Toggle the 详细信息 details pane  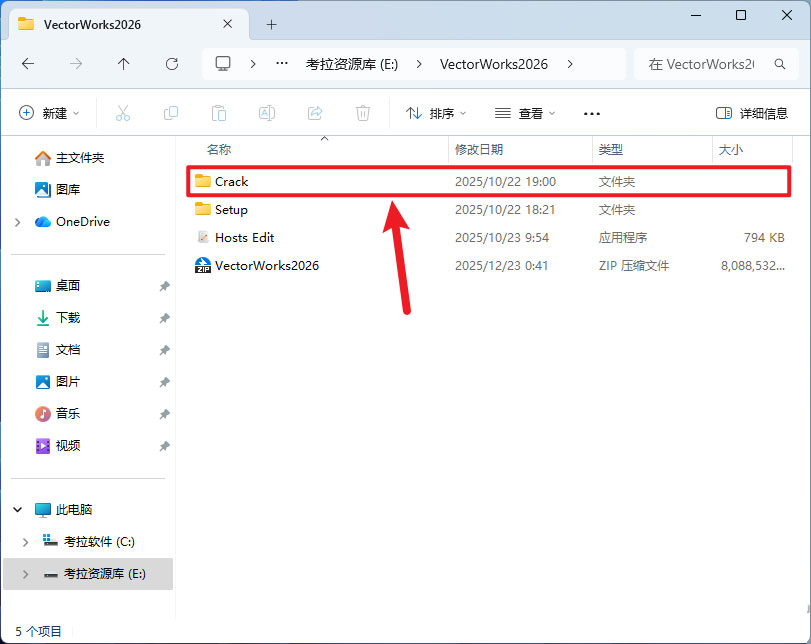pyautogui.click(x=752, y=113)
